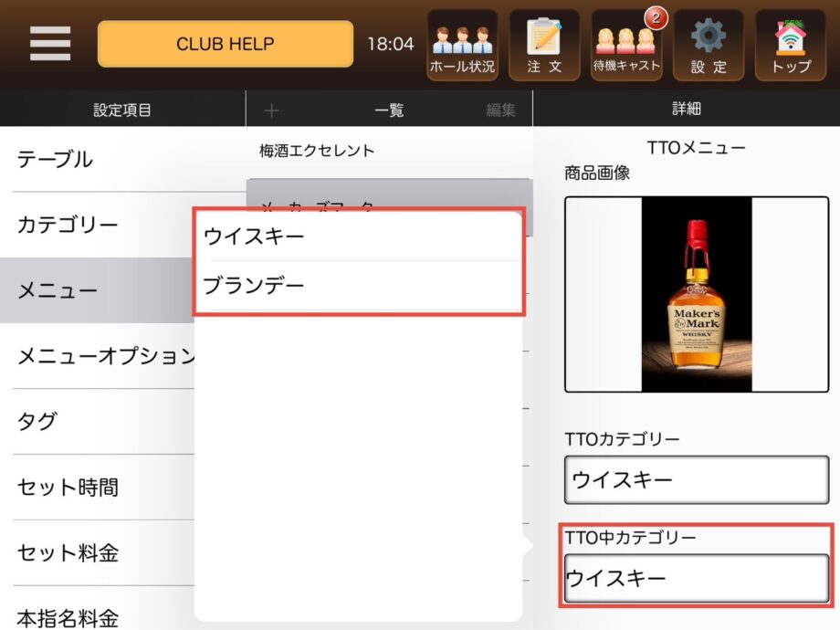
Task: Open the ホール状況 hall status icon
Action: (462, 45)
